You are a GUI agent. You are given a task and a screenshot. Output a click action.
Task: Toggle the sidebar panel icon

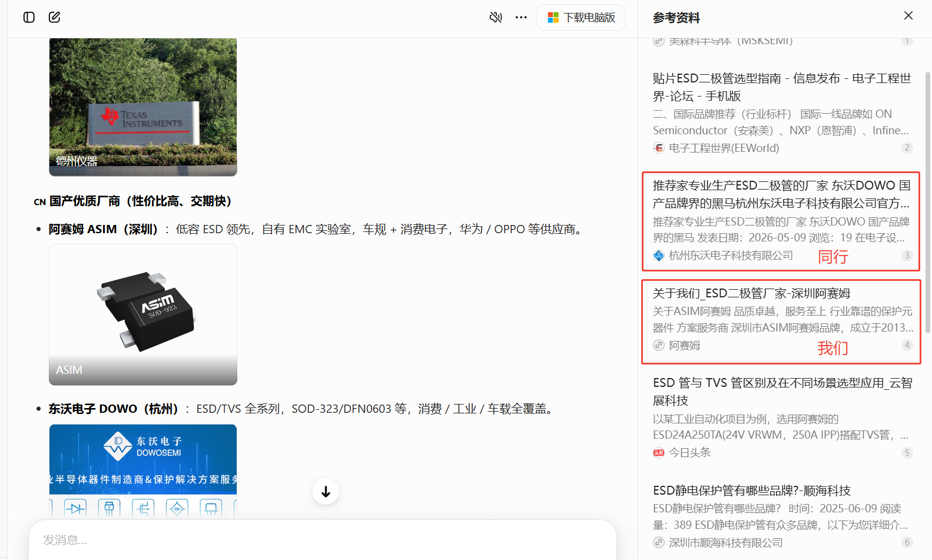(x=29, y=17)
